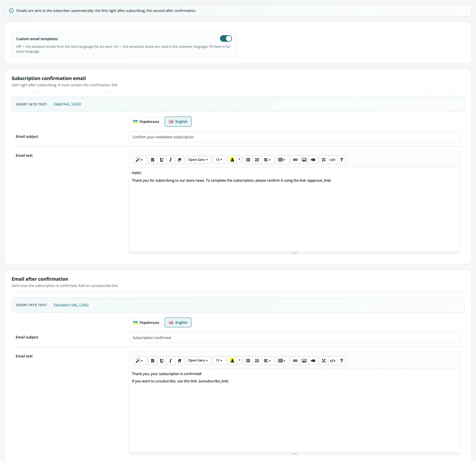Screen dimensions: 476x461
Task: Insert video in confirmation email editor
Action: (x=313, y=160)
